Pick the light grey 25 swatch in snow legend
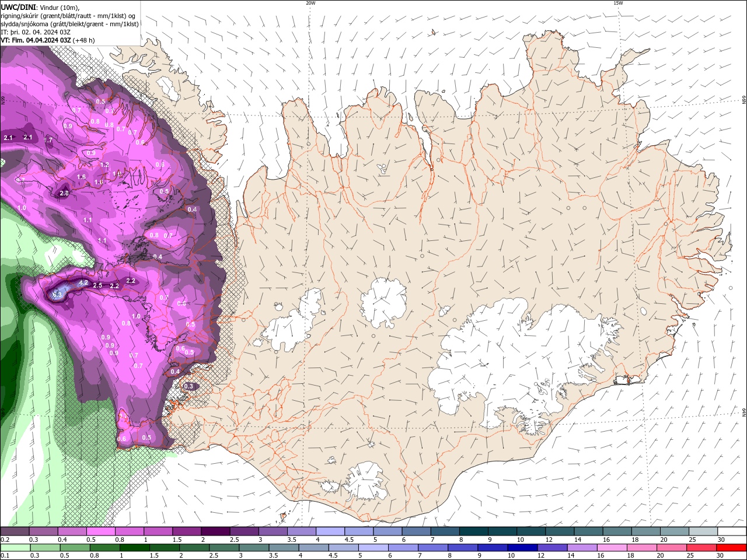 [703, 531]
